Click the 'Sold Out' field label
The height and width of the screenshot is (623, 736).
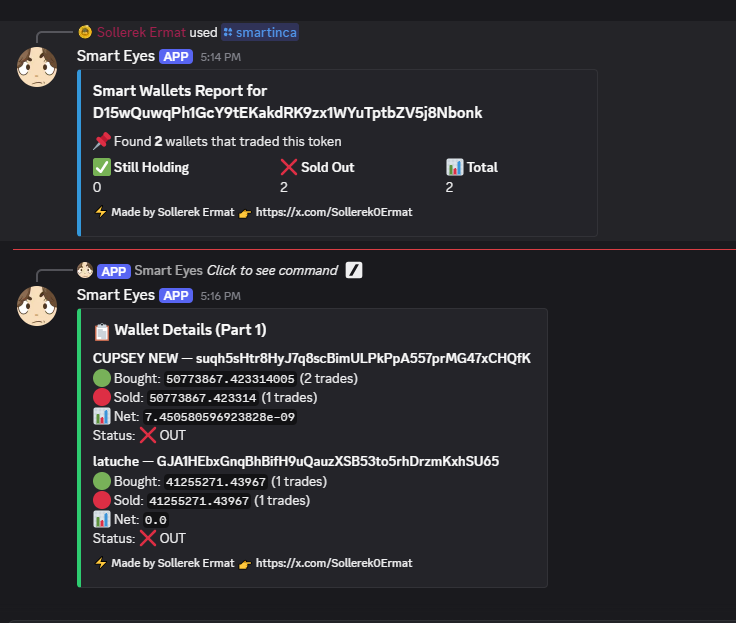pos(328,167)
